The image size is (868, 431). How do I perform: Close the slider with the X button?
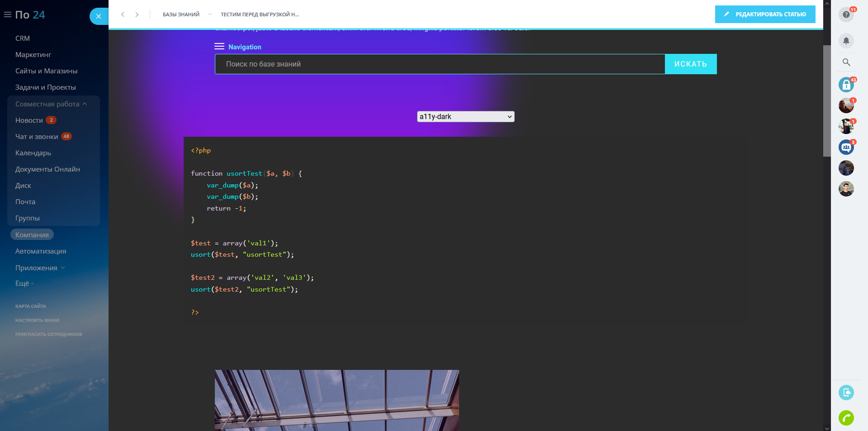(99, 16)
